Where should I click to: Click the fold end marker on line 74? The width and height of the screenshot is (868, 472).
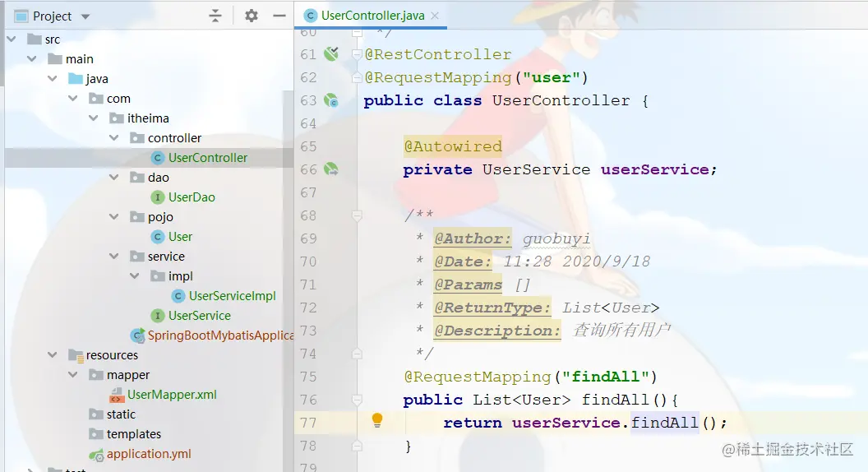point(357,354)
